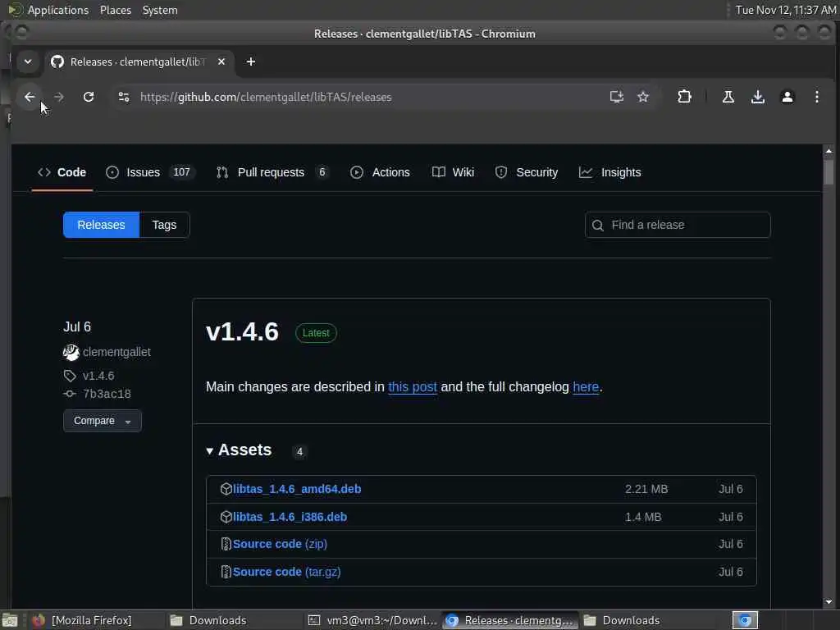Expand the Compare dropdown
Screen dimensions: 840x630
pos(103,421)
